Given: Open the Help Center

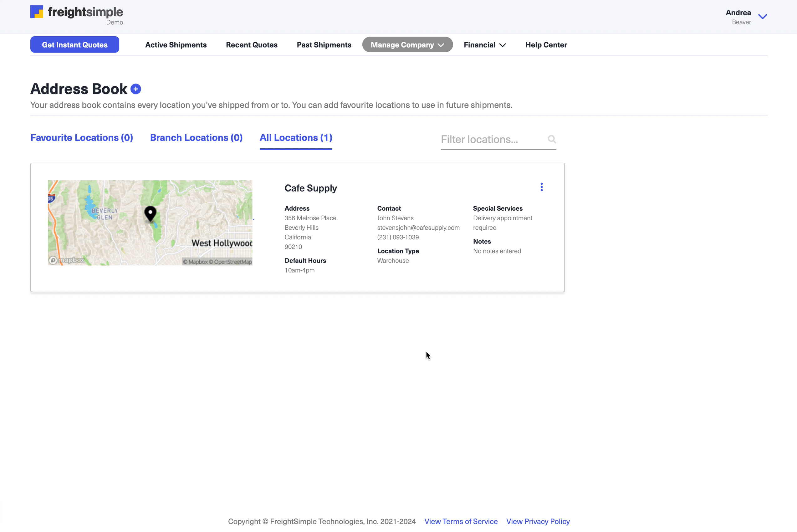Looking at the screenshot, I should pyautogui.click(x=546, y=45).
